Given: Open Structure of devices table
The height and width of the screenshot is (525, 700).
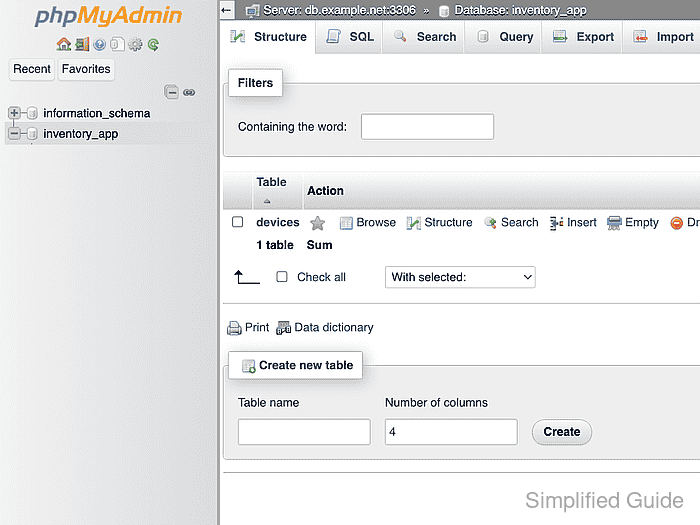Looking at the screenshot, I should click(439, 222).
